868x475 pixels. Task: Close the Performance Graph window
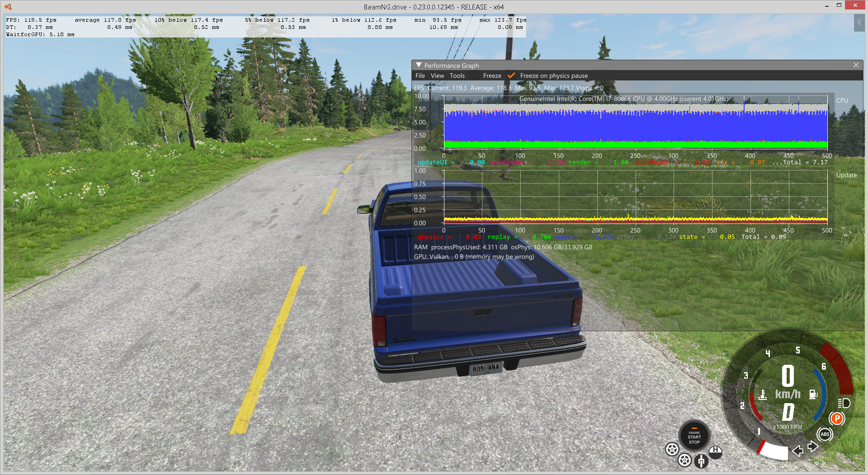856,65
